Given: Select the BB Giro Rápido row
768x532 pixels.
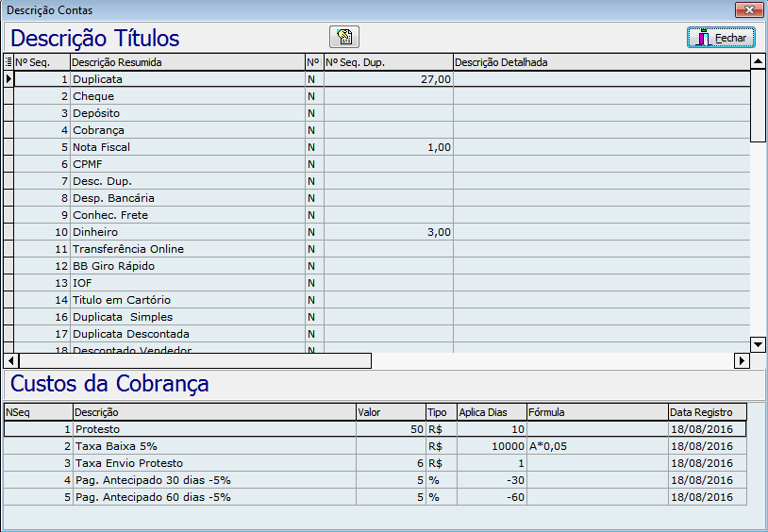Looking at the screenshot, I should coord(382,266).
